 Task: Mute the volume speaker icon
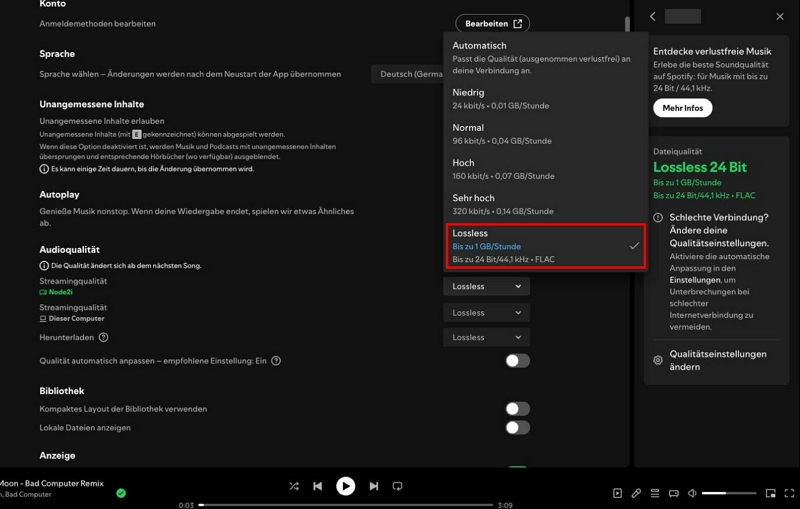pyautogui.click(x=692, y=493)
